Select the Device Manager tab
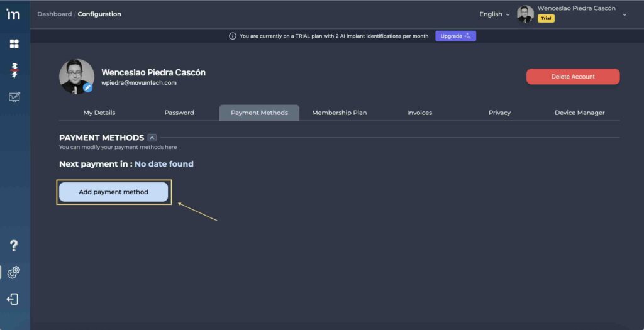 pos(579,113)
